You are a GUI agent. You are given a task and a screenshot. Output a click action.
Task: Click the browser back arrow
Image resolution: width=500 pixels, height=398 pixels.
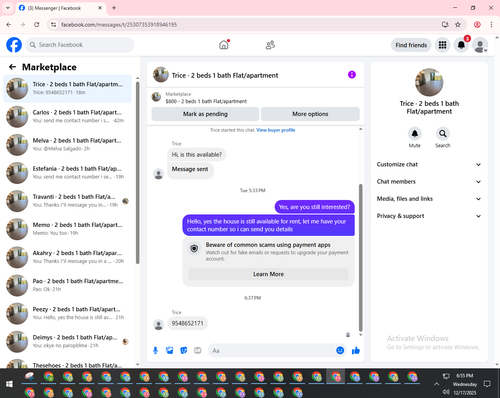tap(9, 25)
